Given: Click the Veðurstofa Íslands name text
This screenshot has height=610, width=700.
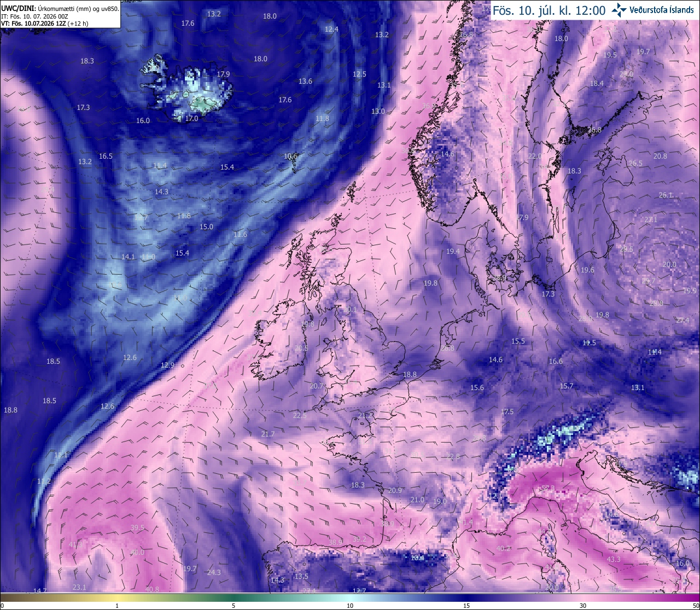Looking at the screenshot, I should (662, 10).
